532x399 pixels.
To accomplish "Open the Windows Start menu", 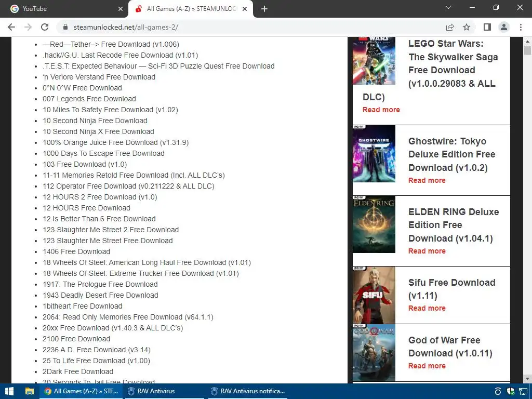I will click(9, 391).
